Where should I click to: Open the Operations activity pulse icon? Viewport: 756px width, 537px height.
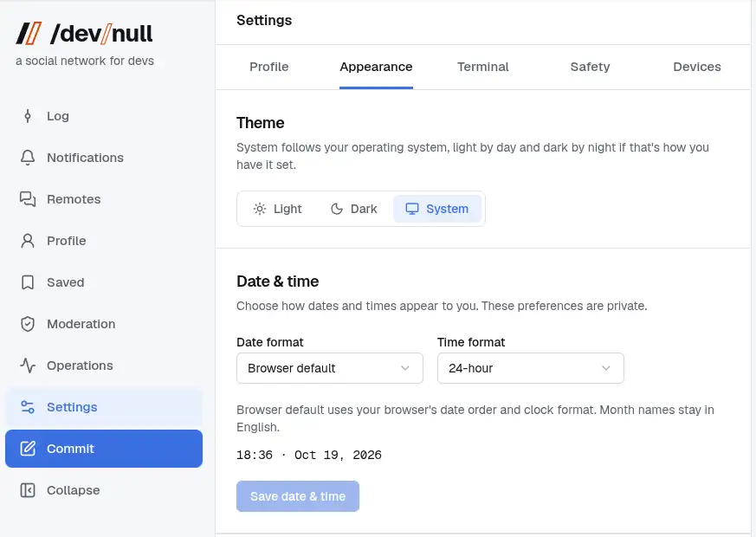pos(28,366)
